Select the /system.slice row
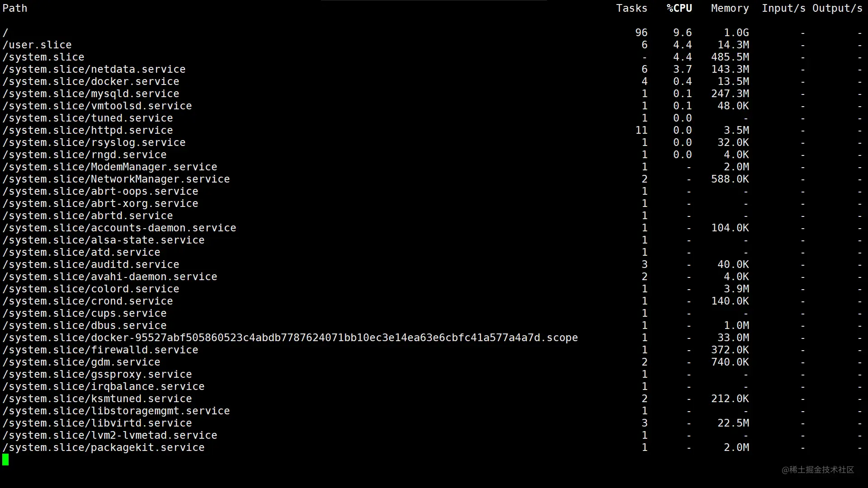The image size is (868, 488). coord(433,57)
